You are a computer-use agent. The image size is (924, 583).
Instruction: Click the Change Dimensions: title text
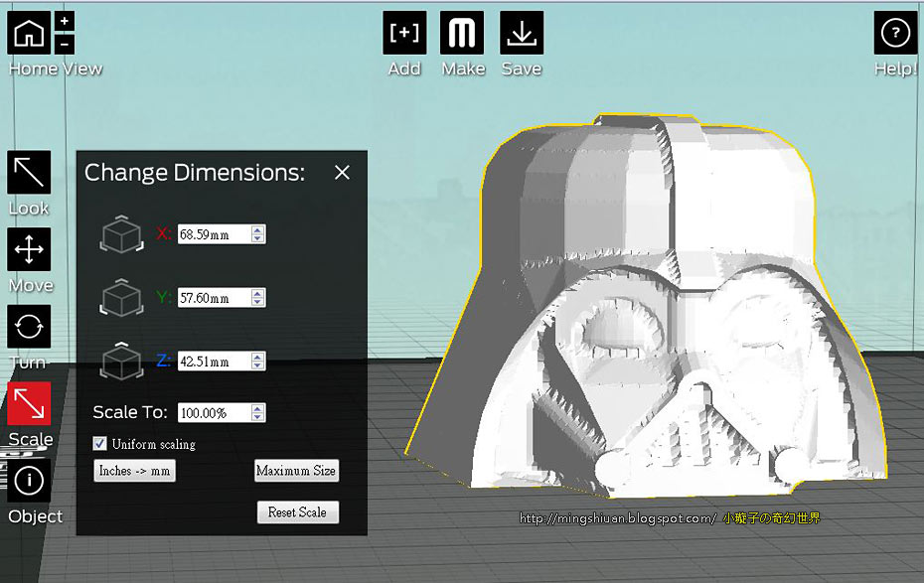(195, 173)
